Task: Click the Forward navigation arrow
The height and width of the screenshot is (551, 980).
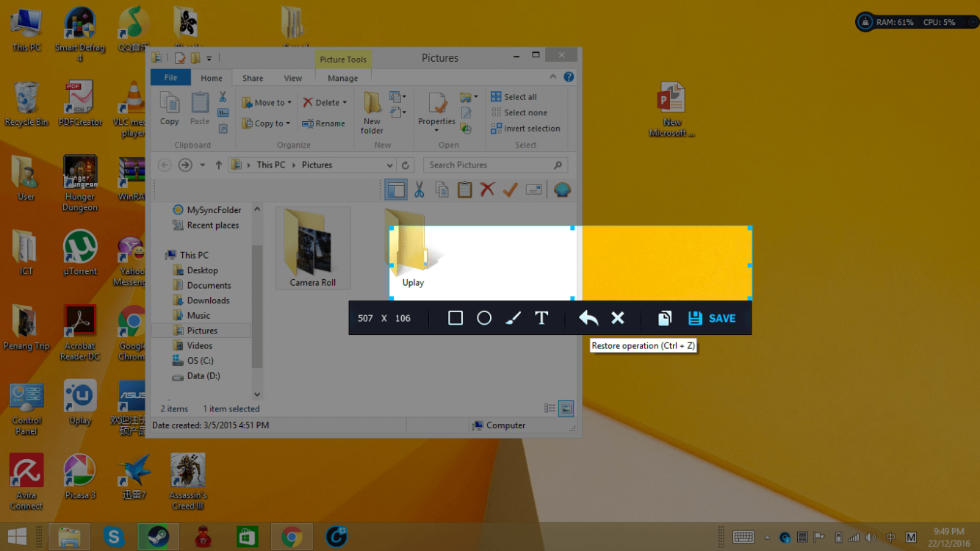Action: coord(185,165)
